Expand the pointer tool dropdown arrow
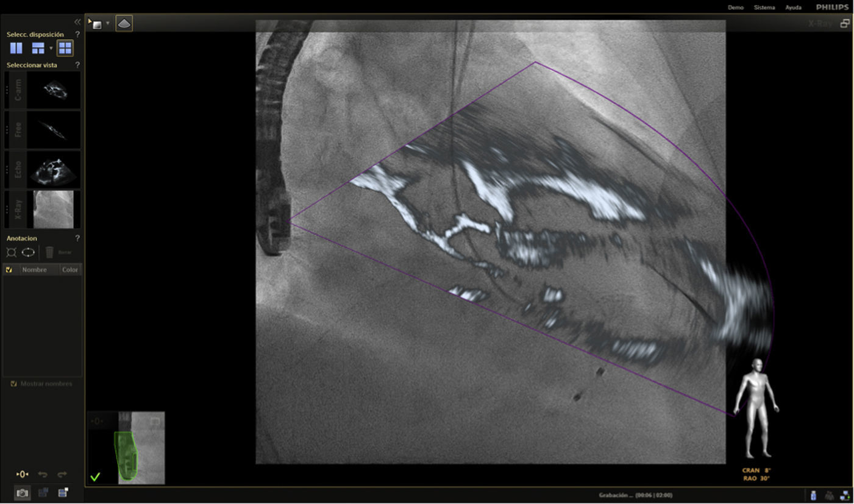This screenshot has height=504, width=854. 108,24
